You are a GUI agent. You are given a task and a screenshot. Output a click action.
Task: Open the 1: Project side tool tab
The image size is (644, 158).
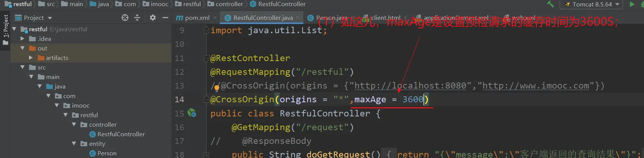(5, 30)
